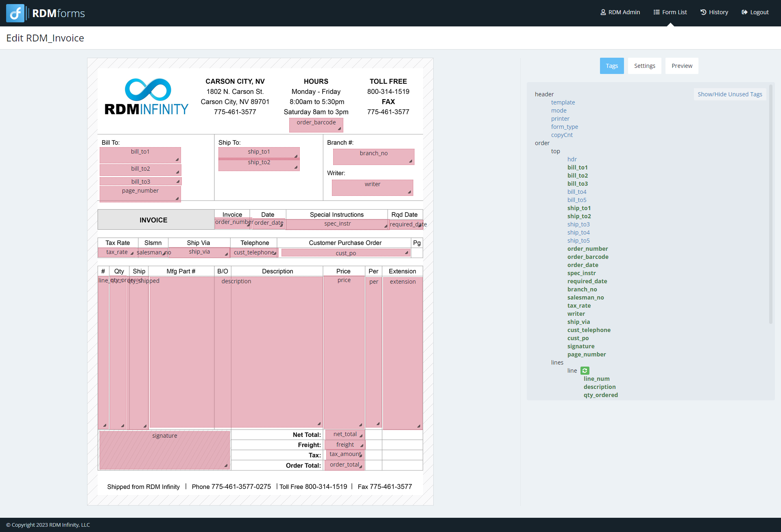Select the ship_via field on the form
Screen dimensions: 781x532
pyautogui.click(x=199, y=252)
